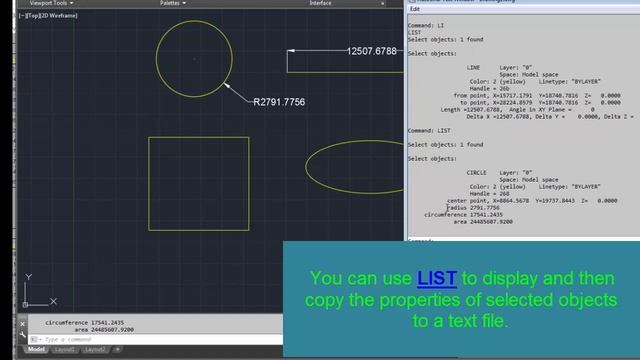Expand the Palettes panel dropdown
The height and width of the screenshot is (360, 640).
tap(173, 3)
